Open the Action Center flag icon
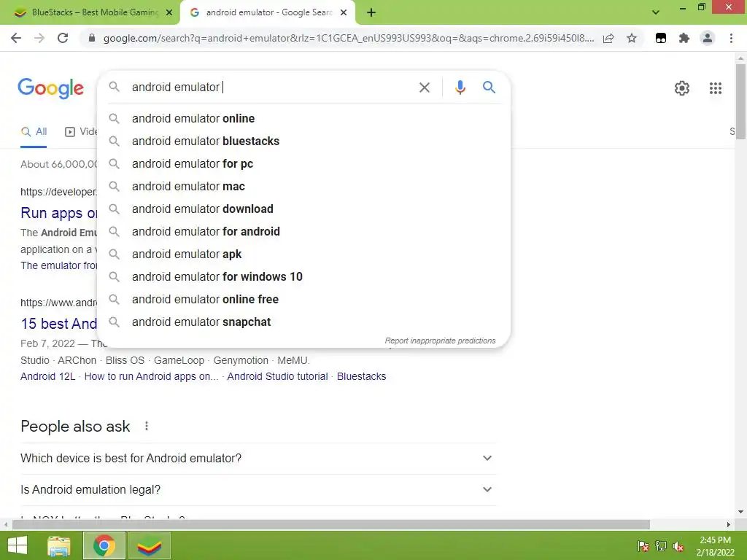Screen dimensions: 747x560 pos(643,547)
